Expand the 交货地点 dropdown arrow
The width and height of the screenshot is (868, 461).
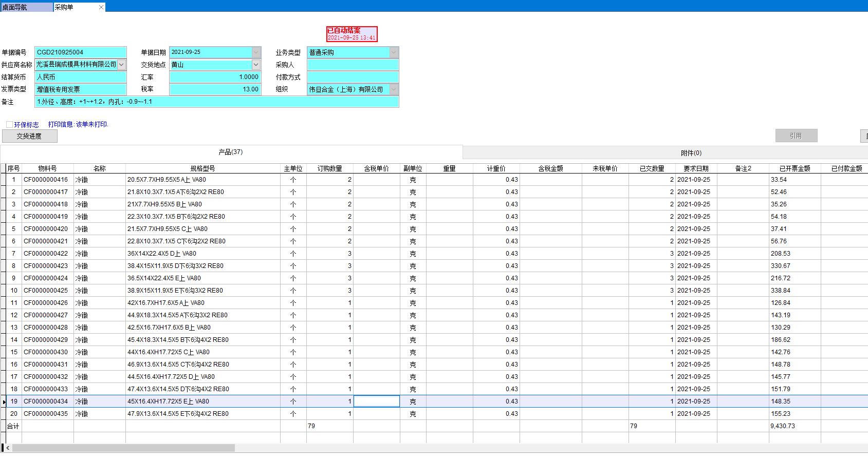256,65
